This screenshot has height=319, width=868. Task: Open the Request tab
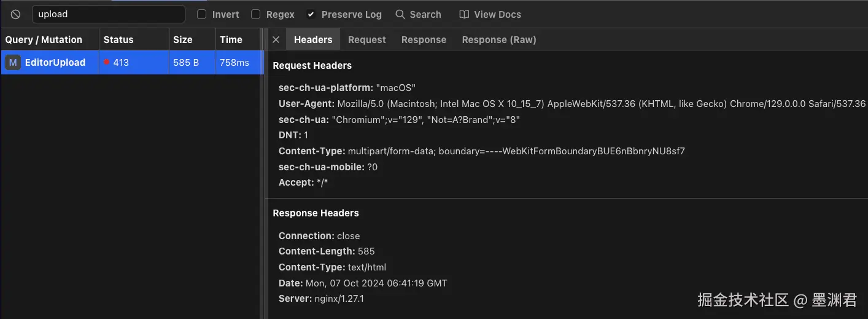(366, 39)
